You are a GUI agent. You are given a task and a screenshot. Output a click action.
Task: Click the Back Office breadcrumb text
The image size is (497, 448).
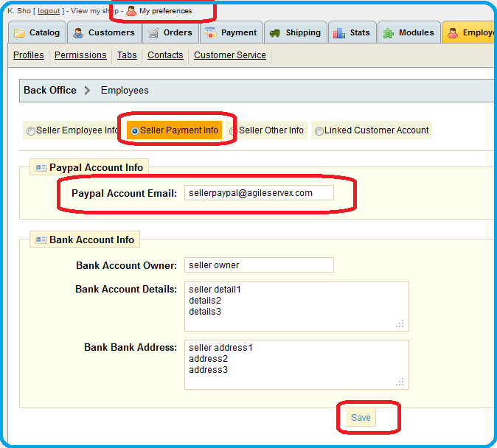pyautogui.click(x=50, y=91)
